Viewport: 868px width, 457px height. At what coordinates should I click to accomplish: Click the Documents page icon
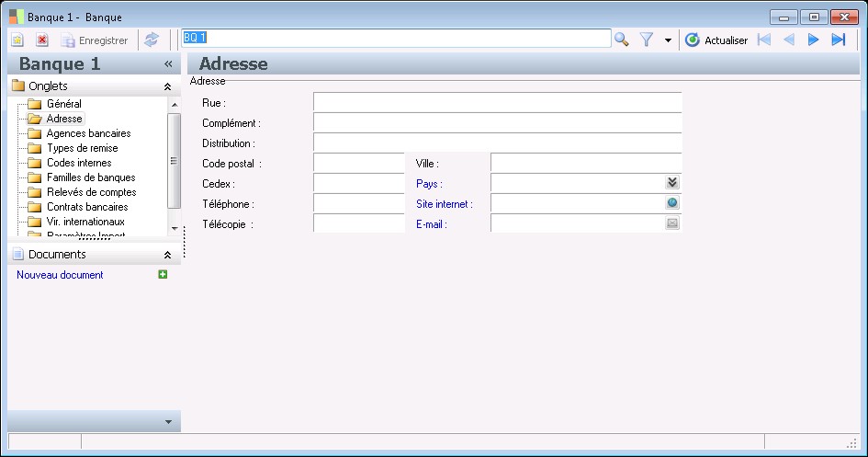point(18,254)
